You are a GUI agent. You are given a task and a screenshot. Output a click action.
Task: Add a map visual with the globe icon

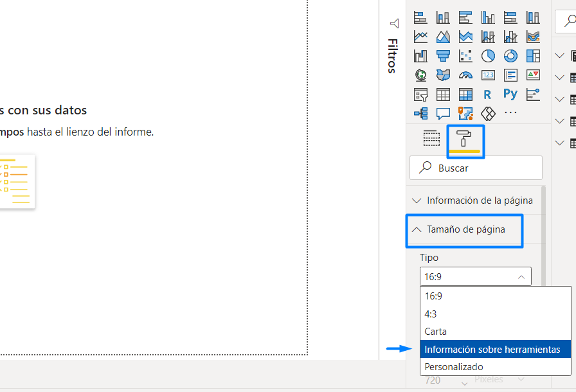(x=420, y=75)
